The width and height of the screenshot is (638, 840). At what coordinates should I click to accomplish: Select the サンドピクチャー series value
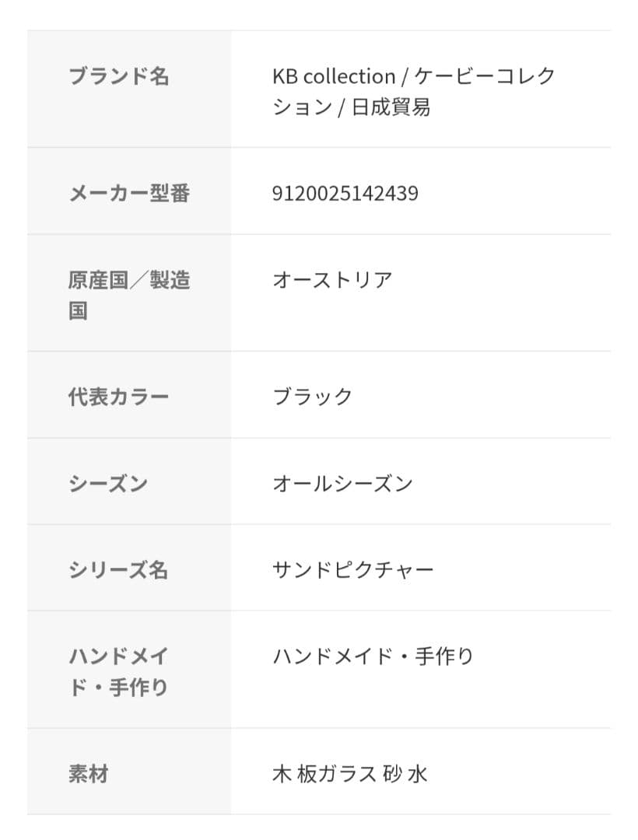pyautogui.click(x=353, y=570)
